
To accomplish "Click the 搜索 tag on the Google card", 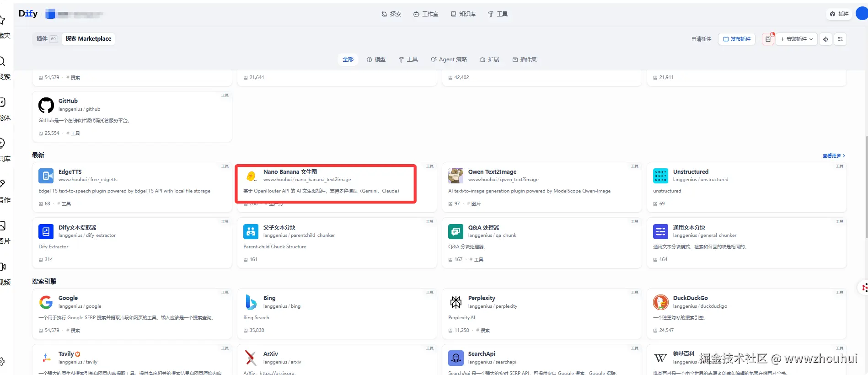I will [x=73, y=331].
